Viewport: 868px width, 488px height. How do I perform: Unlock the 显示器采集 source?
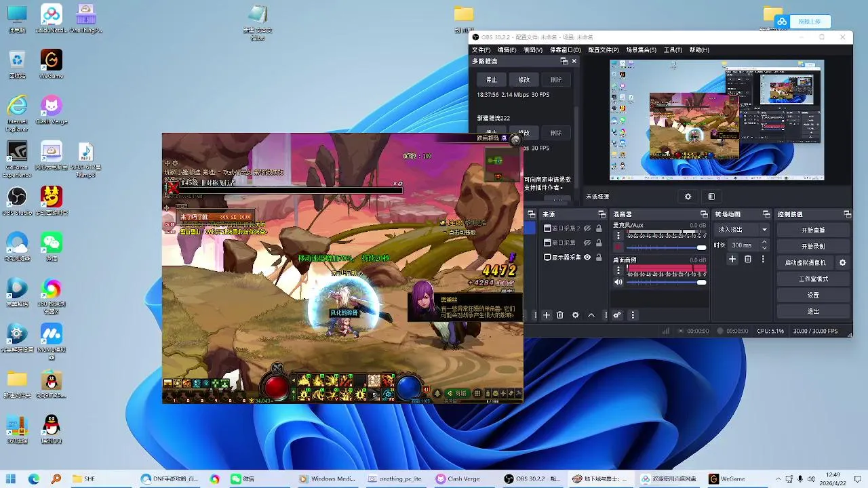(x=599, y=258)
